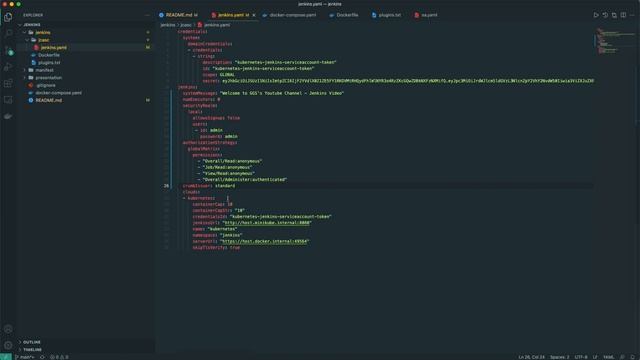Click the jcasc breadcrumb segment
The image size is (640, 360).
[186, 25]
